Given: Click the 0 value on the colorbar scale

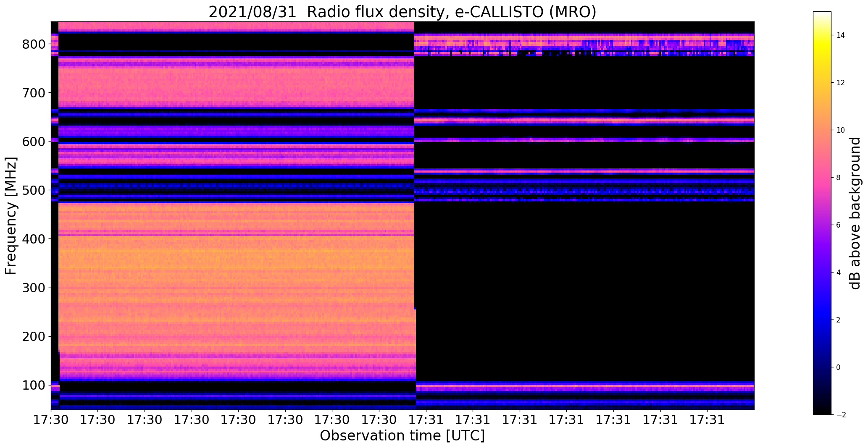Looking at the screenshot, I should [839, 367].
